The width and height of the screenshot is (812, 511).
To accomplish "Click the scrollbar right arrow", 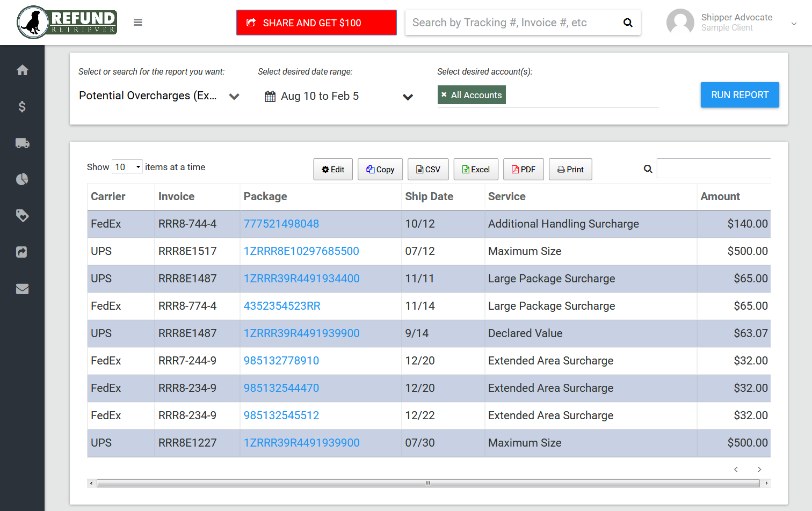I will pos(766,483).
